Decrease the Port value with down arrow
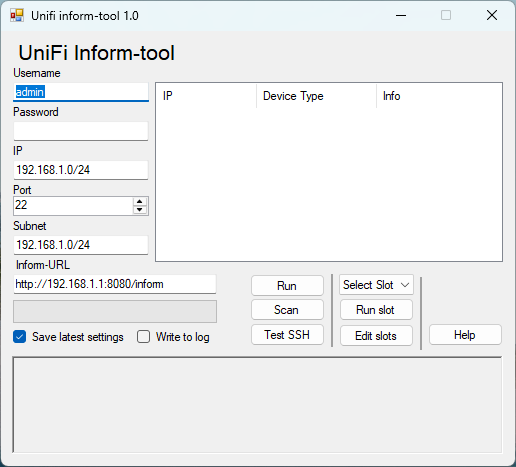Image resolution: width=516 pixels, height=467 pixels. [140, 210]
